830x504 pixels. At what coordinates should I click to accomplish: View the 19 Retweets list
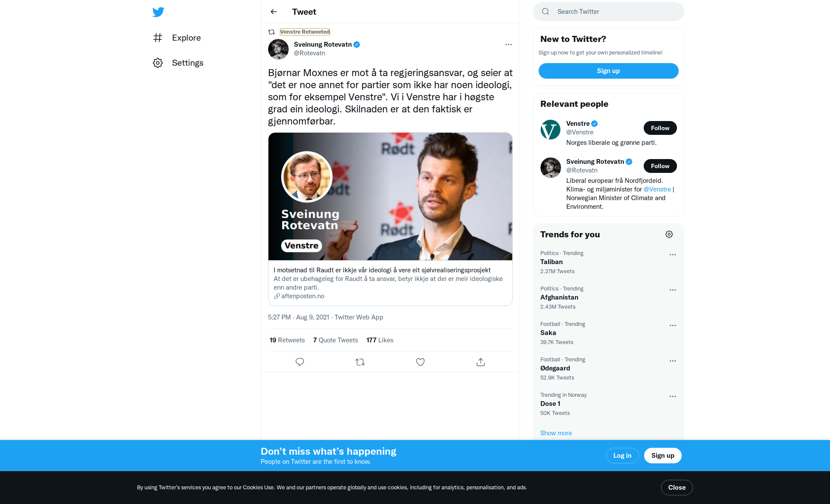[x=287, y=340]
